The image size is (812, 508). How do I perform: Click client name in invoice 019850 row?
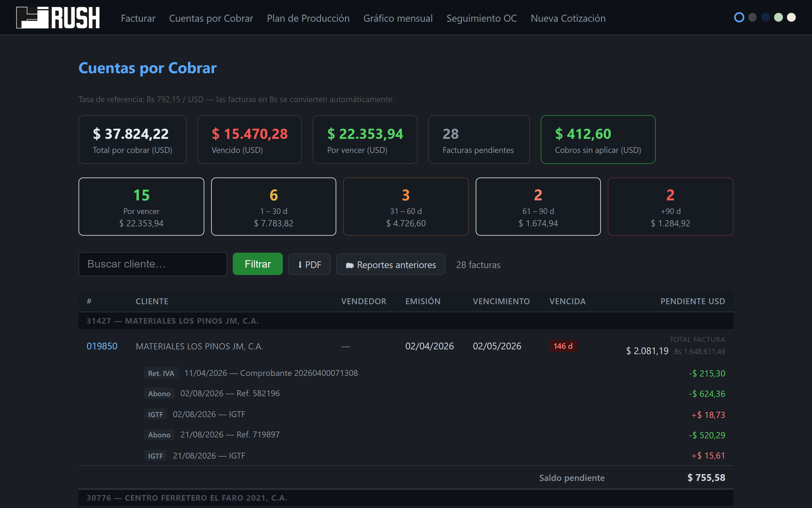pos(199,346)
